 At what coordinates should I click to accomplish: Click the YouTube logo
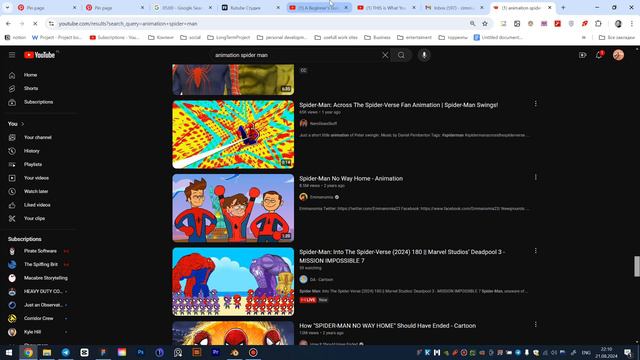(39, 55)
